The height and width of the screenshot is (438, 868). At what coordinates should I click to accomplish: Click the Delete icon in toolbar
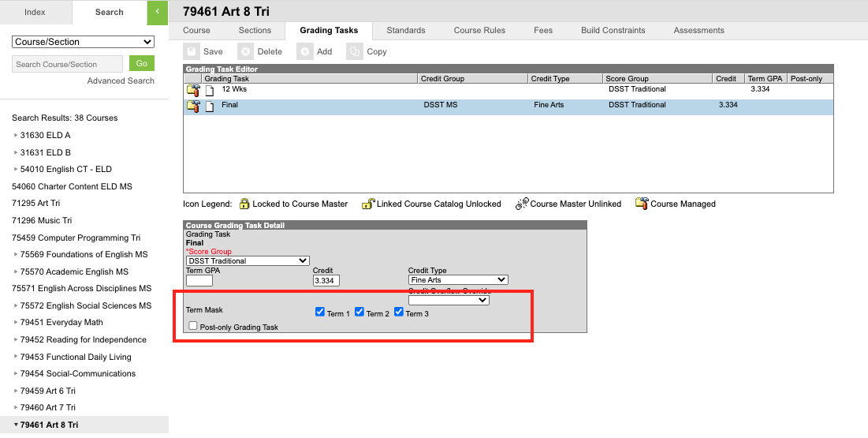(246, 51)
